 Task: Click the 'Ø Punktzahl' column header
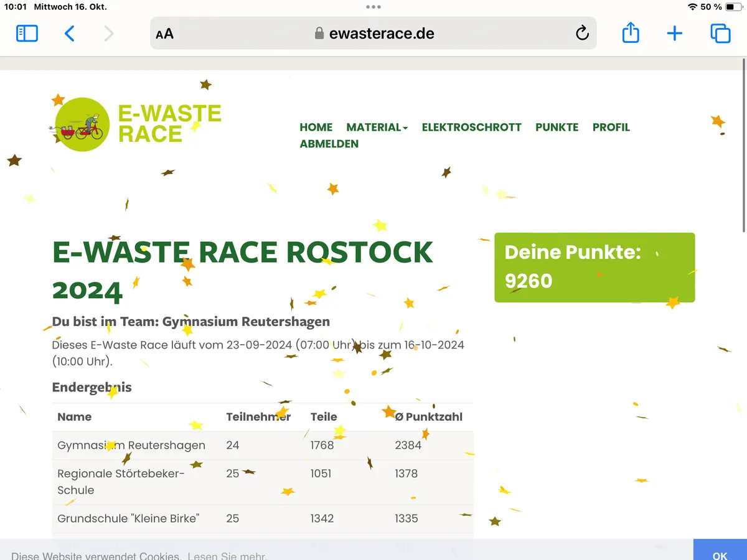(x=429, y=417)
